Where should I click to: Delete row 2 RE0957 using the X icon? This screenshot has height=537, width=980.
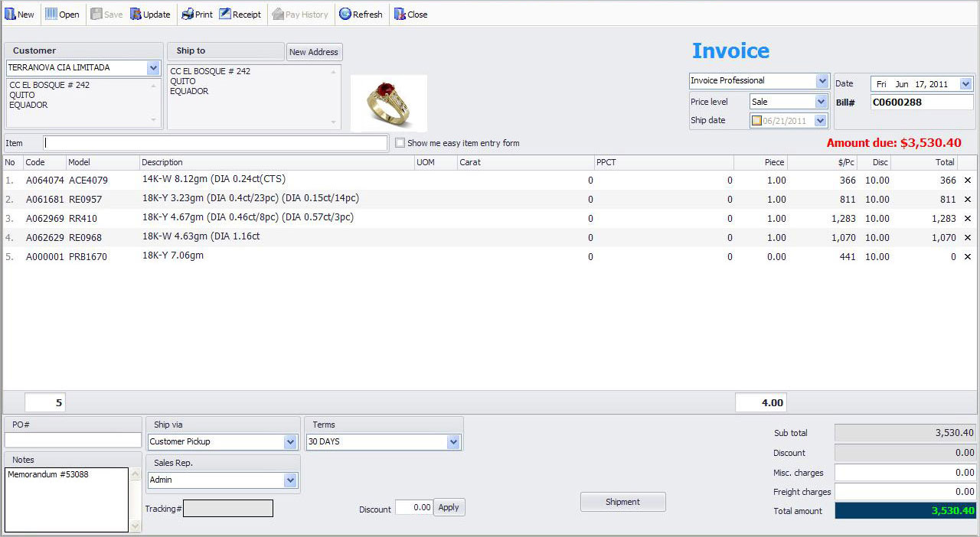point(967,200)
